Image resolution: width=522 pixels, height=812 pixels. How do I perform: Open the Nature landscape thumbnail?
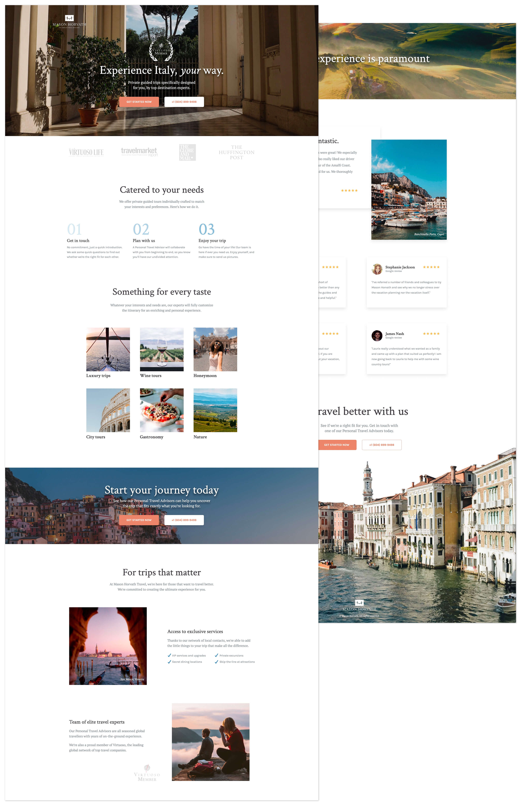click(215, 410)
